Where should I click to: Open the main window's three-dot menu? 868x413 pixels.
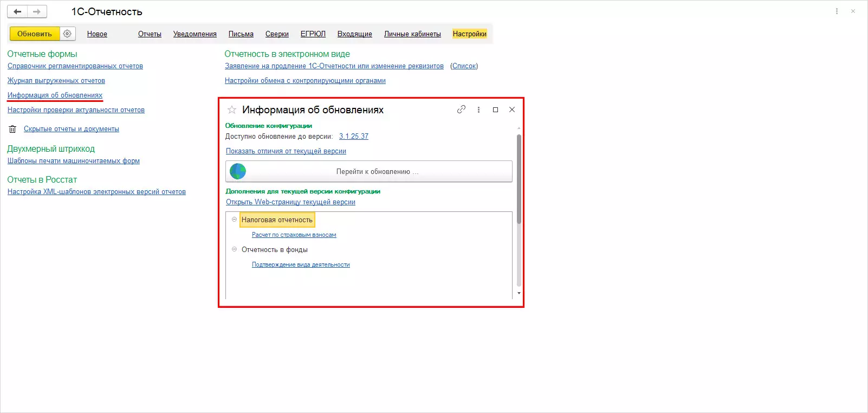(x=837, y=11)
